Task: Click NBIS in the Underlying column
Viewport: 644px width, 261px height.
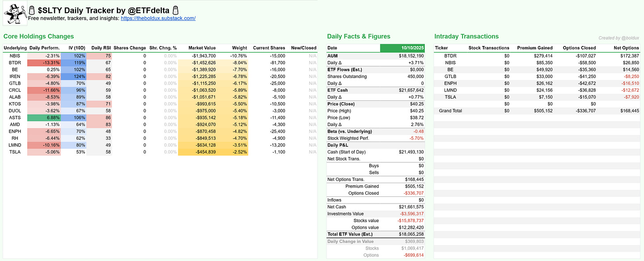Action: tap(15, 56)
